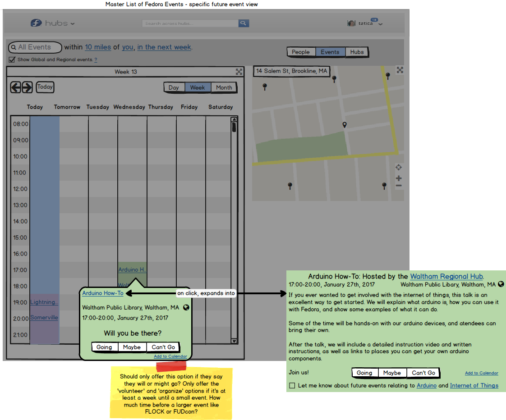
Task: Open the 'in the next week' selector
Action: tap(164, 47)
